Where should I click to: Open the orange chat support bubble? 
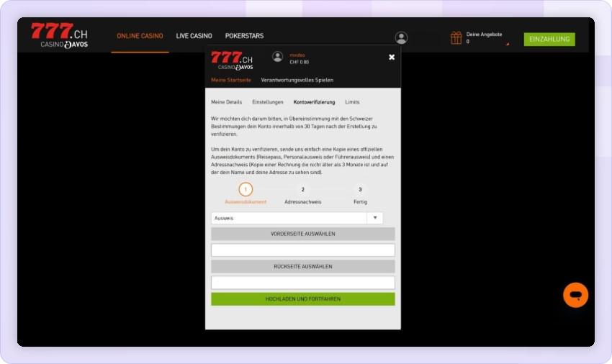(x=575, y=295)
